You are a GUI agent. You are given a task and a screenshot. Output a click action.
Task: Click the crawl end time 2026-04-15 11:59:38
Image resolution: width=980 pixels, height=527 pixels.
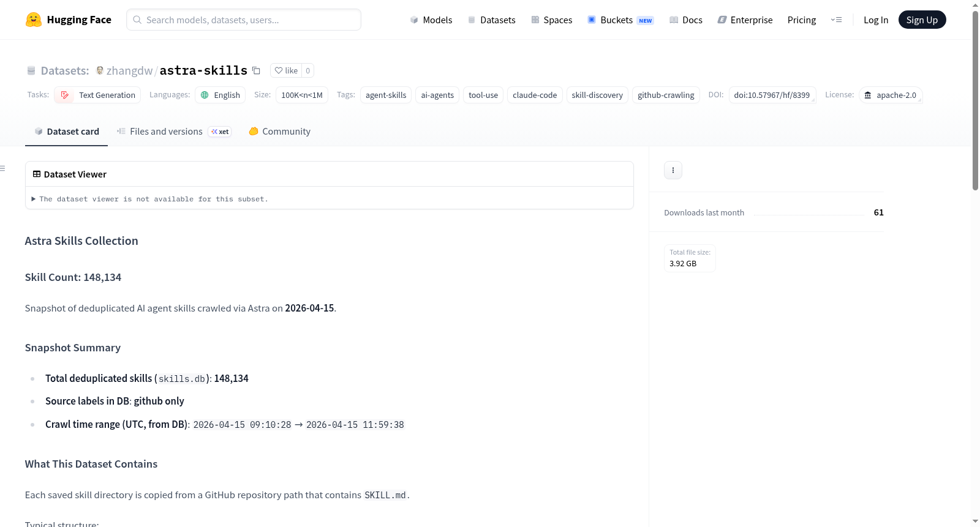(x=355, y=425)
